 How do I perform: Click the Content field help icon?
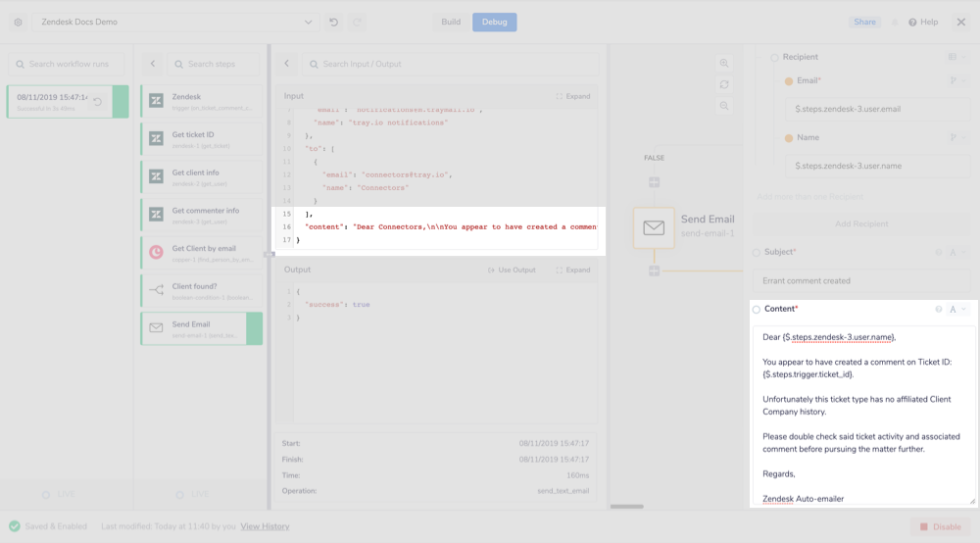(938, 310)
